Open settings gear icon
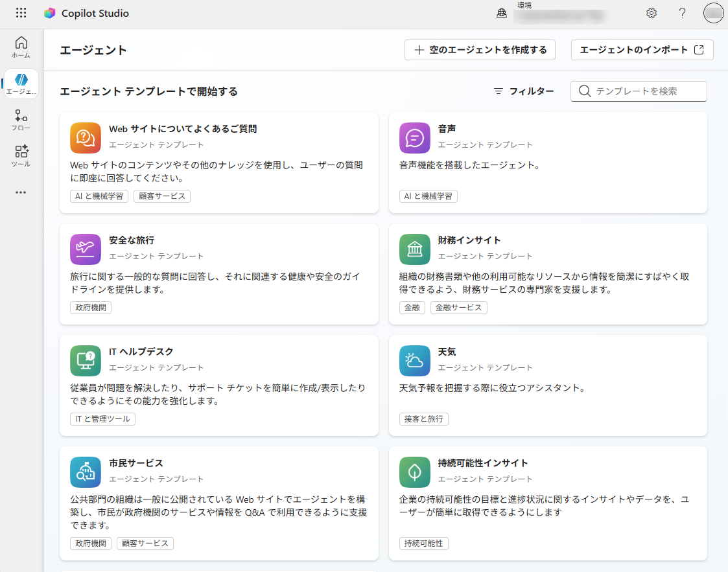The image size is (728, 572). coord(652,13)
